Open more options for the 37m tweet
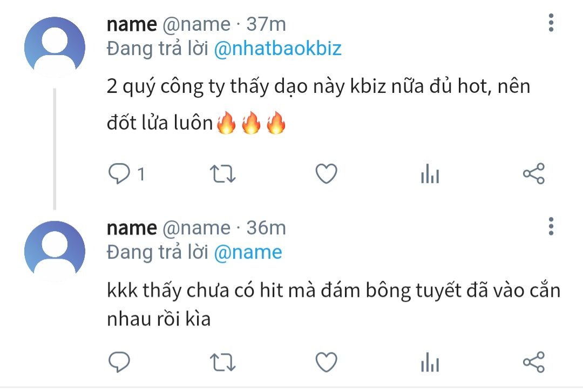The image size is (583, 392). pos(551,23)
